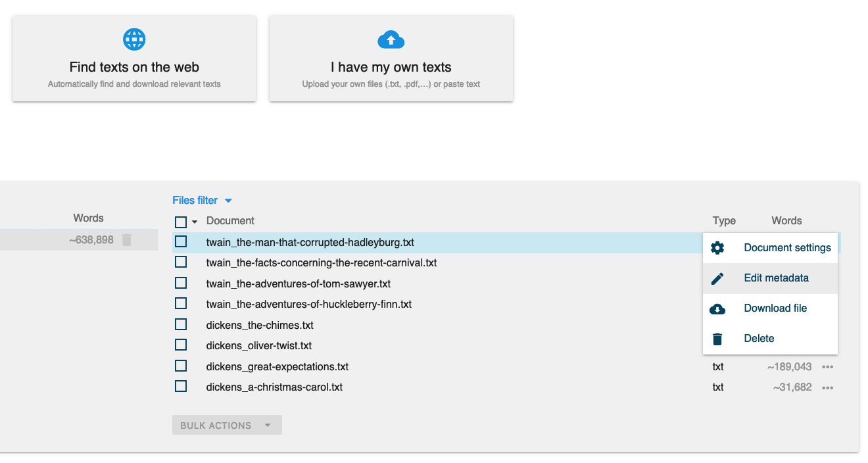Check the box for twain_the-adventures-of-tom-sawyer.txt
The height and width of the screenshot is (463, 868).
coord(181,283)
